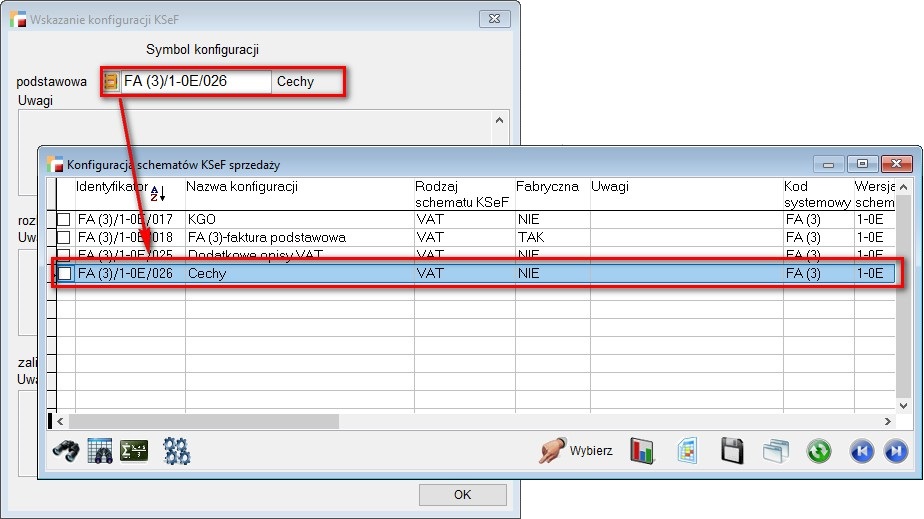The width and height of the screenshot is (924, 519).
Task: Tick checkbox for FA (3)-faktura podstawowa row
Action: click(64, 237)
